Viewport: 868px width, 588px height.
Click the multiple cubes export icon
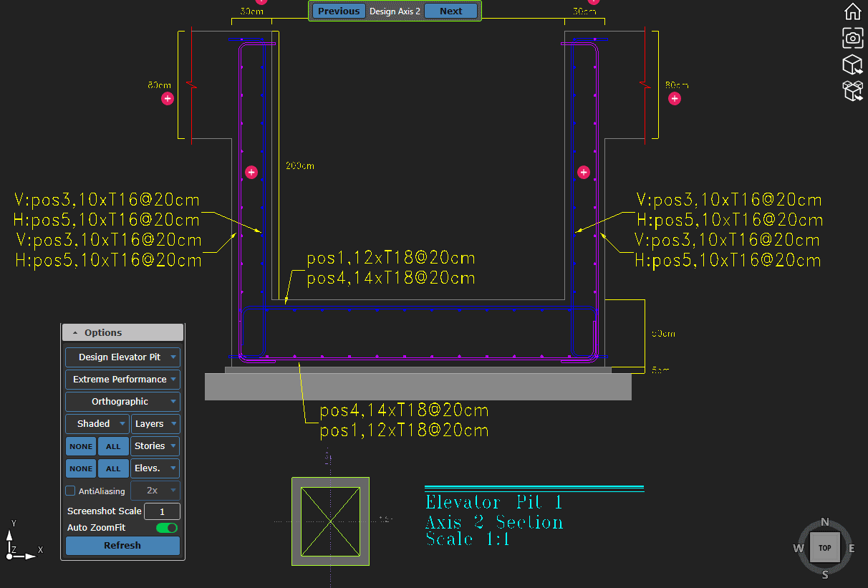point(852,91)
